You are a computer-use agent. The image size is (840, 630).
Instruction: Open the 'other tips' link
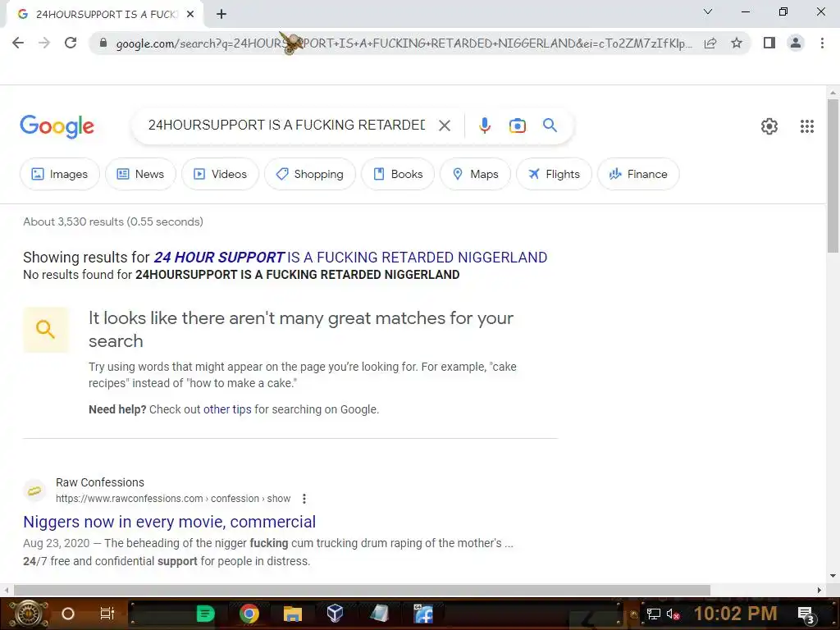(x=227, y=409)
